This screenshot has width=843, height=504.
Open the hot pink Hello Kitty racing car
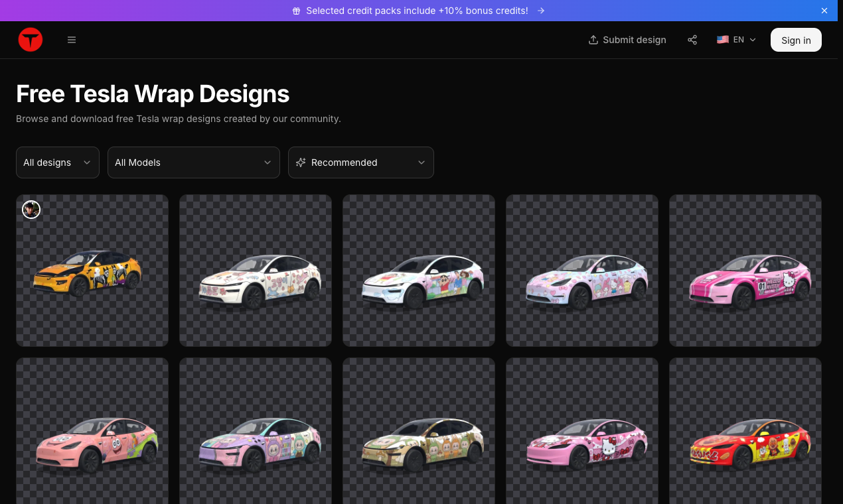click(745, 271)
